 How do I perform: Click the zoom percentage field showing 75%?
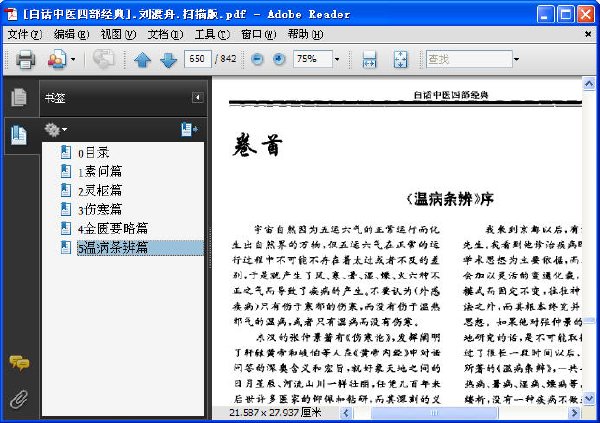click(313, 59)
